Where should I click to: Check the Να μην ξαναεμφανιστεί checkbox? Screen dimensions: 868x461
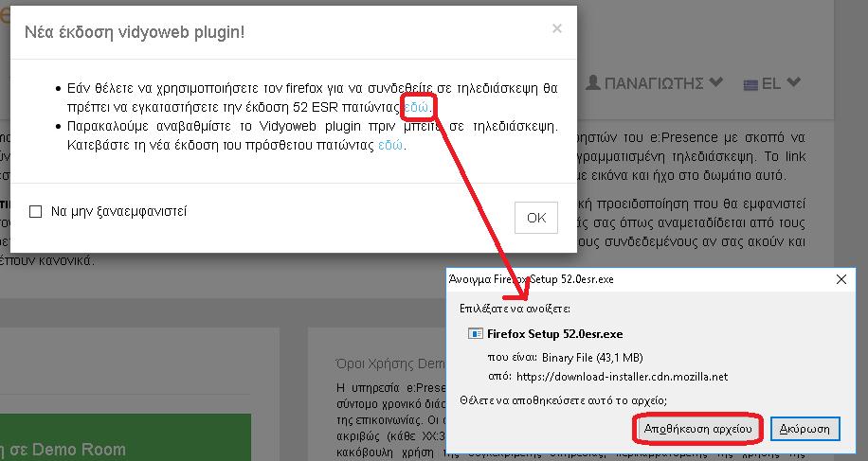pos(35,212)
